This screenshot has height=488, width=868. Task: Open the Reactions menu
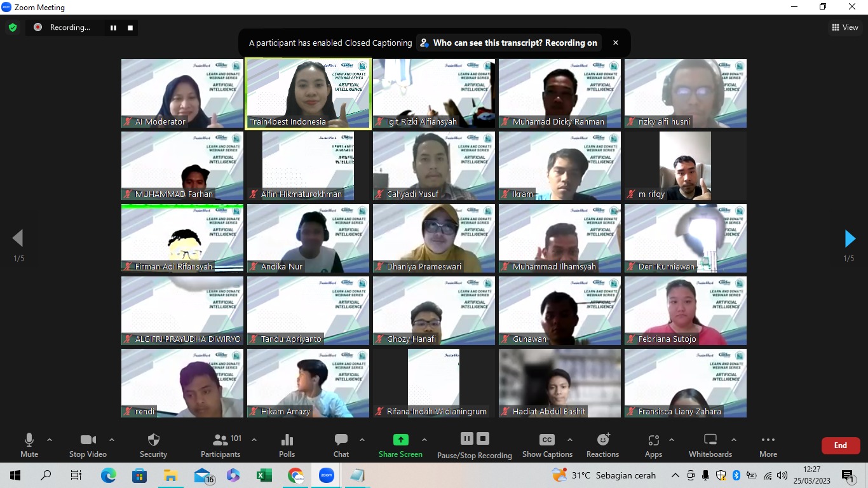coord(602,445)
